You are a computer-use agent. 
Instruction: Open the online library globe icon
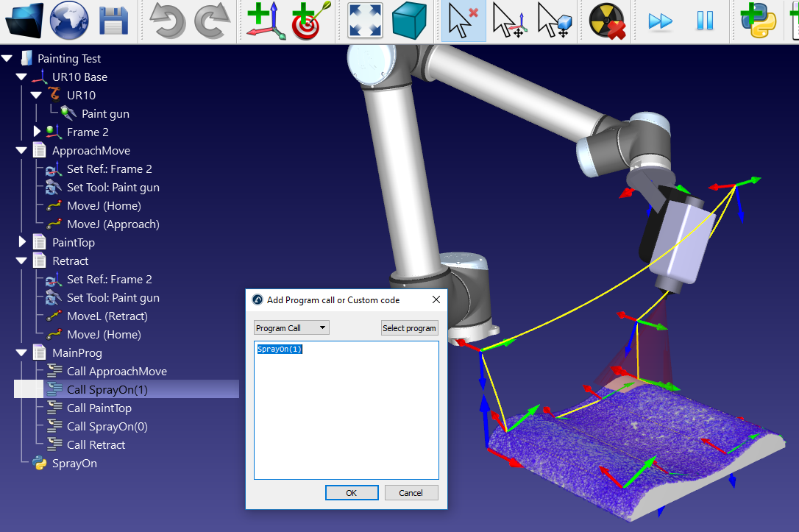click(69, 21)
